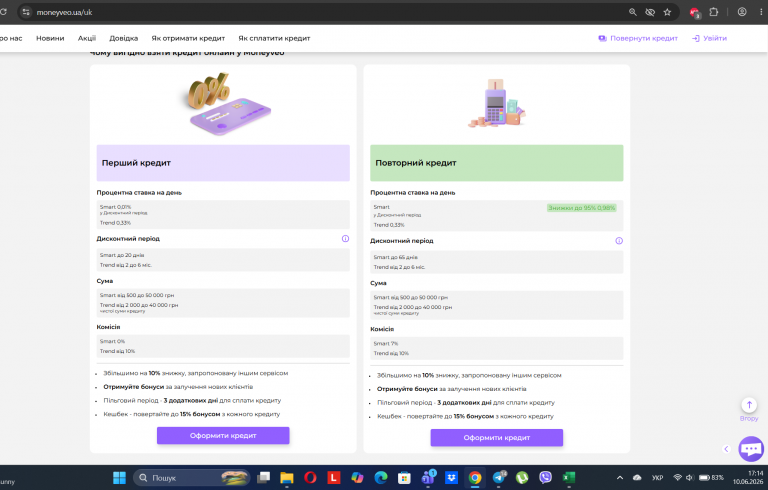This screenshot has width=768, height=490.
Task: Click the Повторний кредит green header
Action: coord(497,163)
